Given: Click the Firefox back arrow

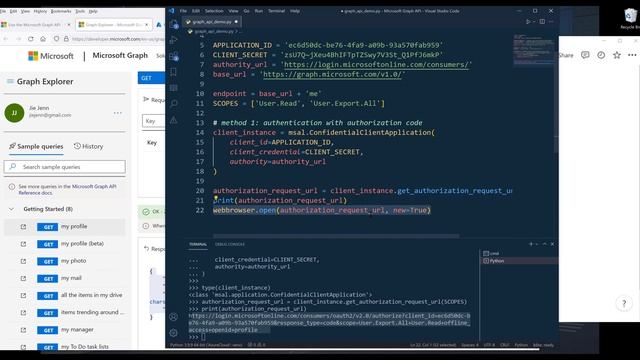Looking at the screenshot, I should tap(6, 39).
